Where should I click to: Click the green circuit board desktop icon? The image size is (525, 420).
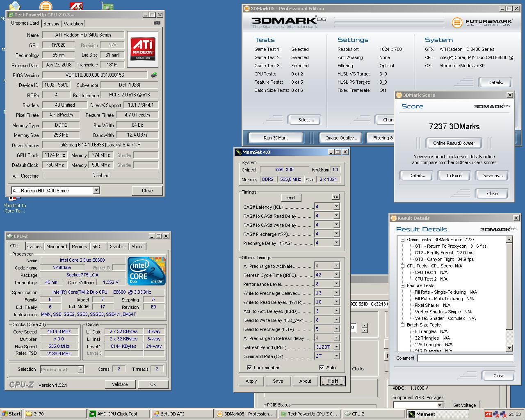pyautogui.click(x=108, y=6)
